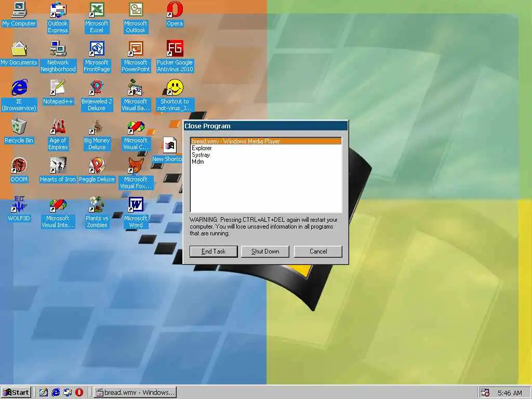Select the Plants vs Zombies shortcut

click(x=97, y=212)
